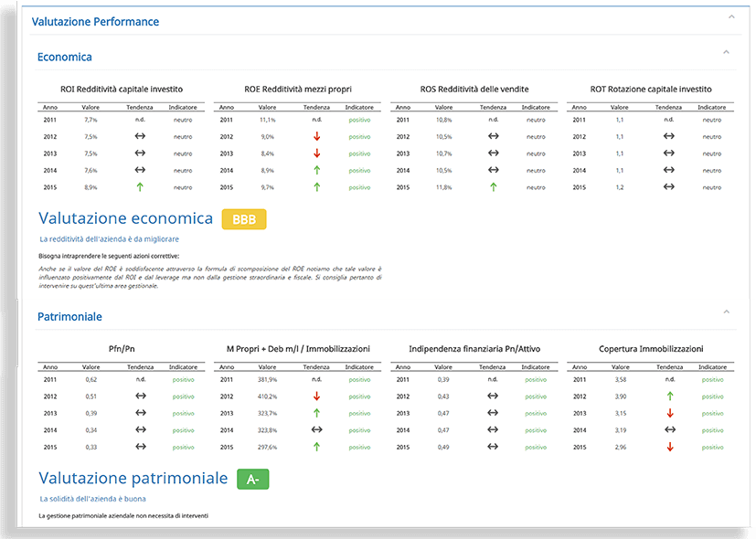756x539 pixels.
Task: Collapse the Patrimoniale section chevron
Action: [x=726, y=312]
